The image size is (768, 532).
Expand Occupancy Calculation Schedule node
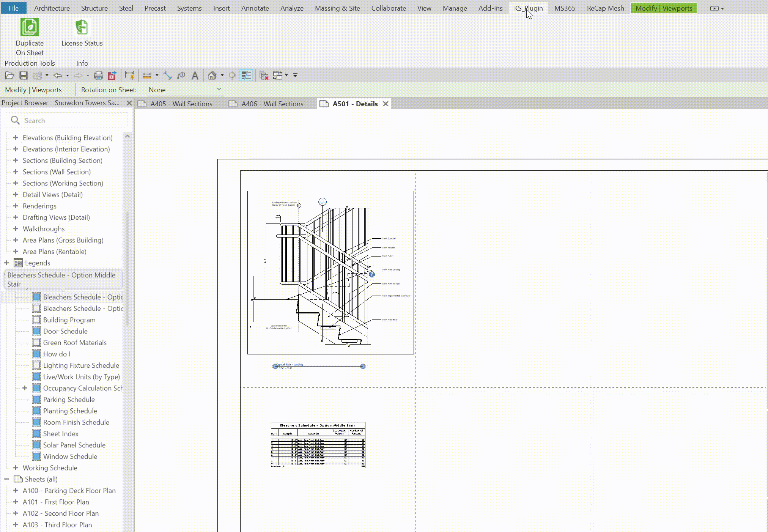tap(25, 388)
